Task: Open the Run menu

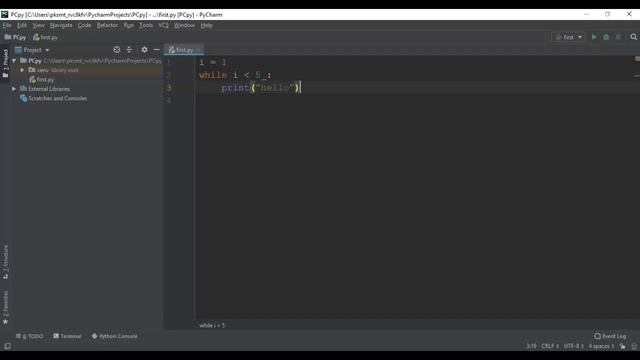Action: coord(129,25)
